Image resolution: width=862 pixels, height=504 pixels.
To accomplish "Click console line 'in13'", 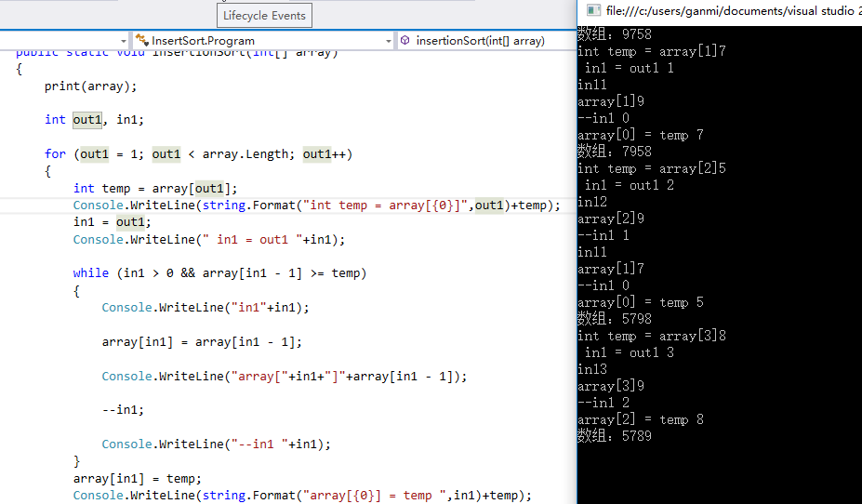I will [592, 369].
